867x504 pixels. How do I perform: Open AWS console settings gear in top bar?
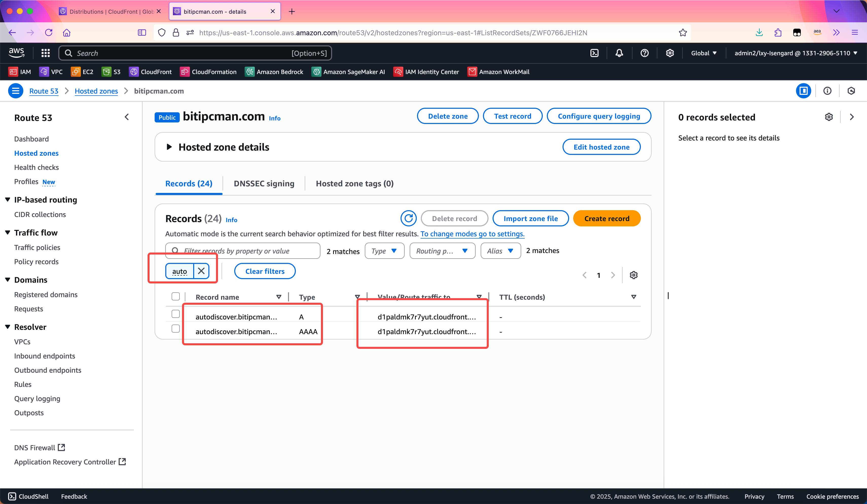(670, 53)
